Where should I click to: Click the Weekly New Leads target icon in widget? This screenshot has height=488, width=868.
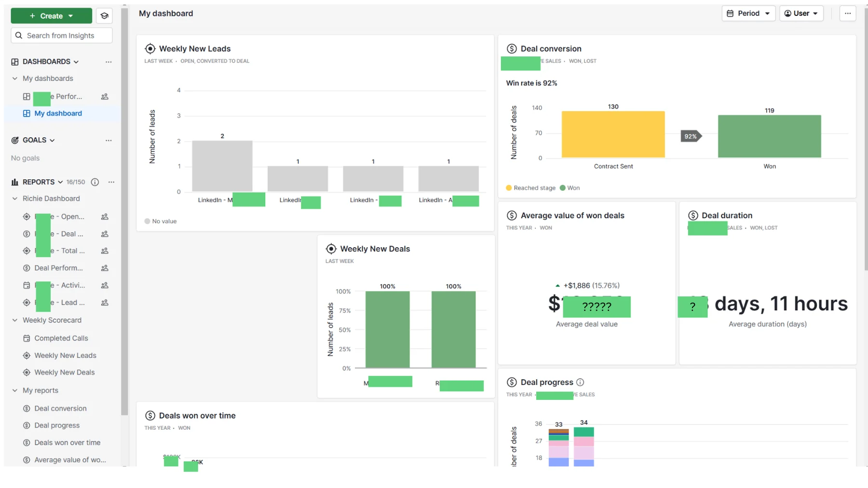pyautogui.click(x=150, y=49)
